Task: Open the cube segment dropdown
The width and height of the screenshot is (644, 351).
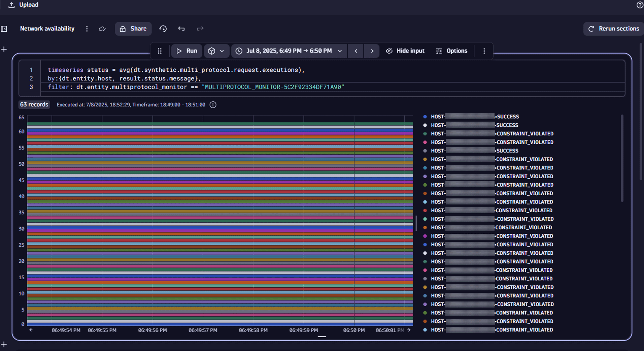Action: click(x=216, y=51)
